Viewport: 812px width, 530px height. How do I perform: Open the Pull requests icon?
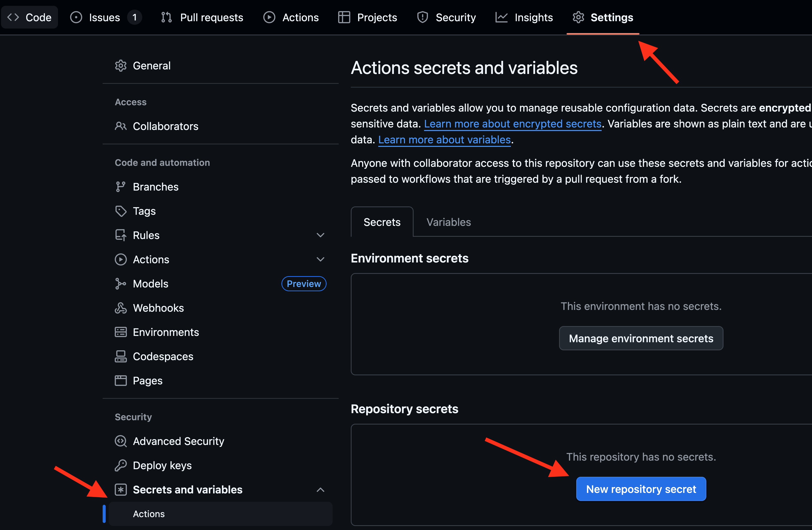point(166,17)
